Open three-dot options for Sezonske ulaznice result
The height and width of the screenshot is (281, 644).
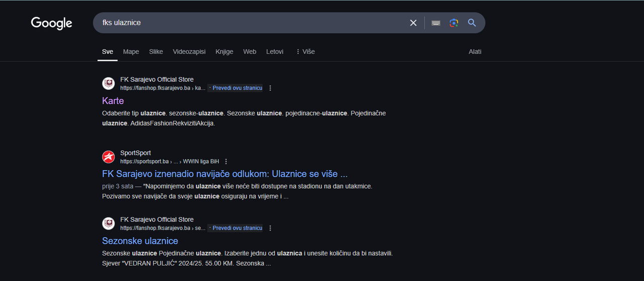270,228
